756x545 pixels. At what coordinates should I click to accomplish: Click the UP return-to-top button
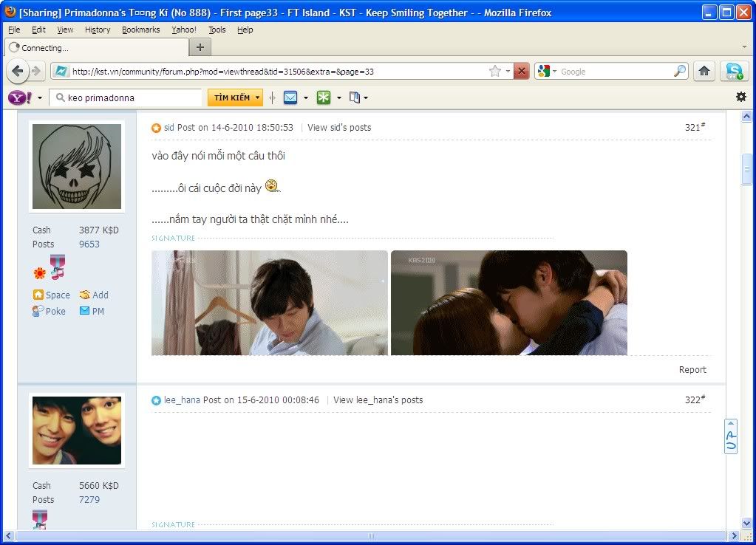[731, 436]
